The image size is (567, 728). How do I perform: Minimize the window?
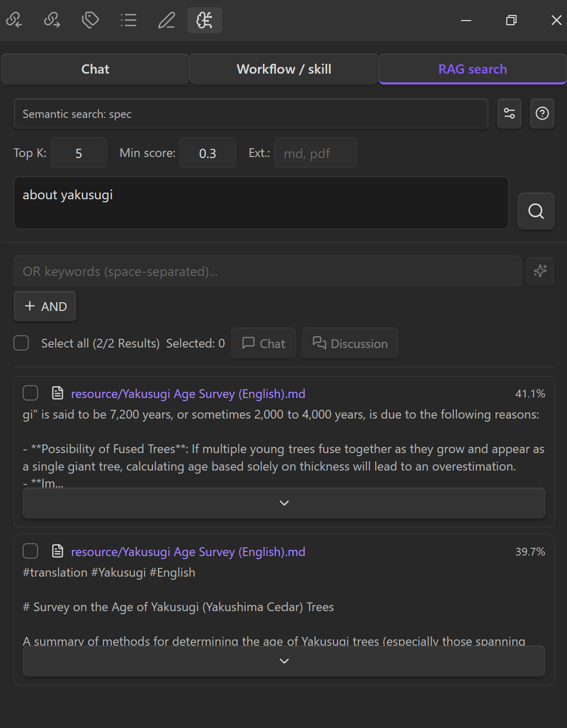click(x=466, y=20)
